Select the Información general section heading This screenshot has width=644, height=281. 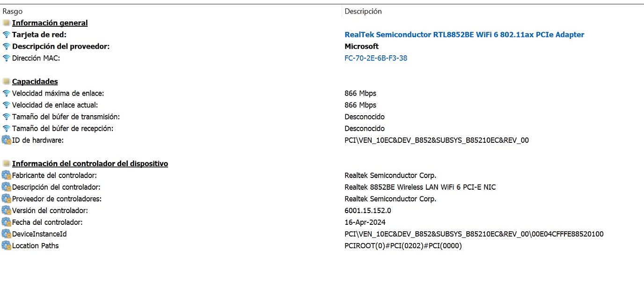50,23
